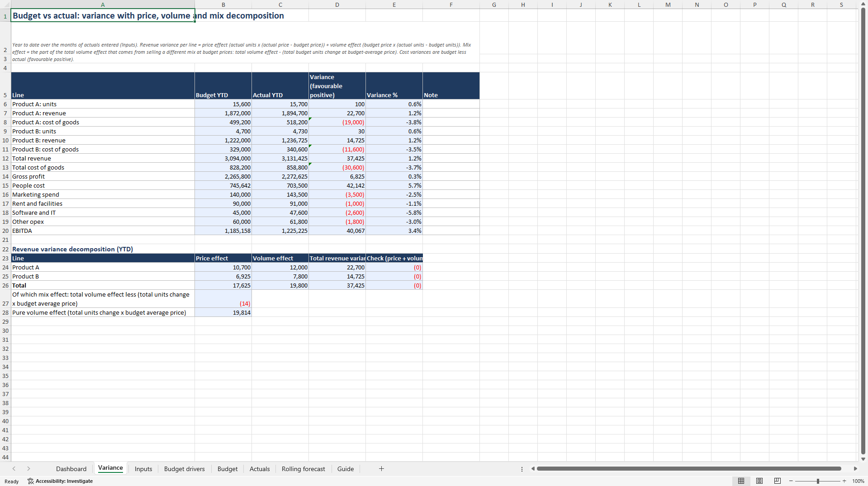Click the Budget YTD column heading cell
This screenshot has height=486, width=868.
223,86
